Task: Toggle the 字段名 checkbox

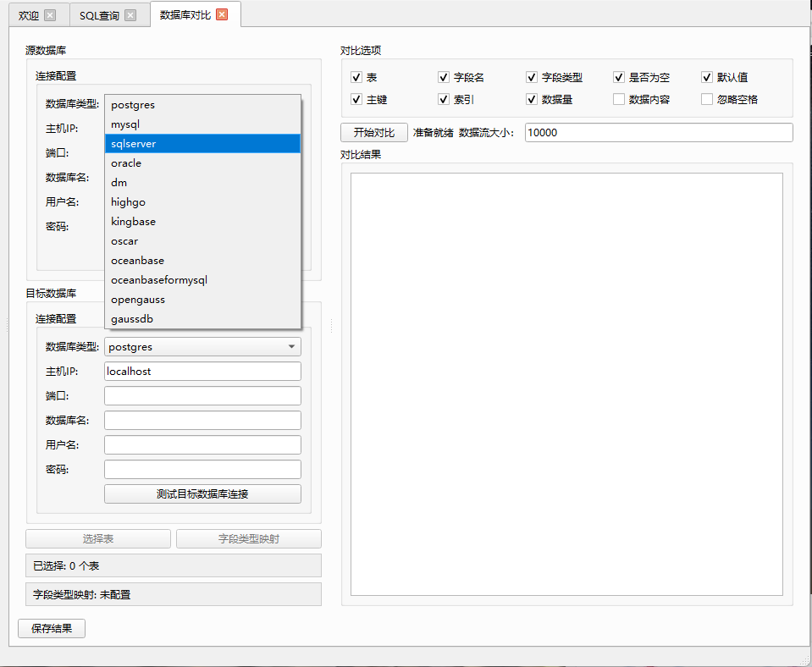Action: click(444, 78)
